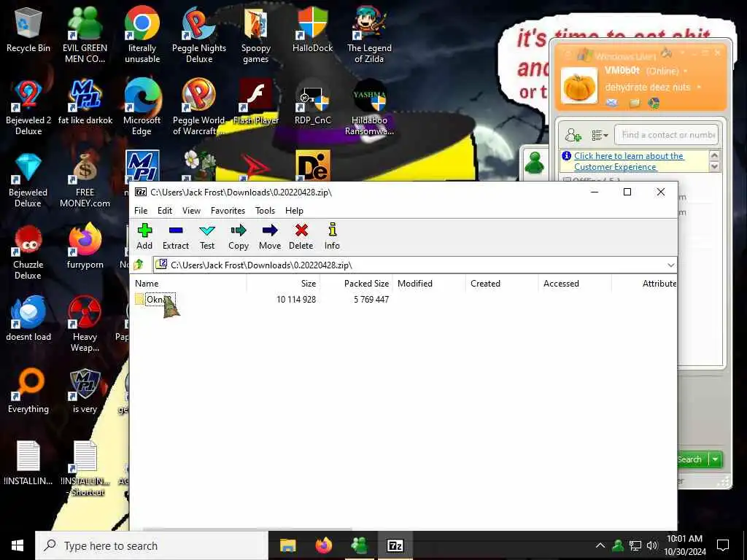Open the Customer Experience link in Messenger
The image size is (747, 560).
pos(628,161)
